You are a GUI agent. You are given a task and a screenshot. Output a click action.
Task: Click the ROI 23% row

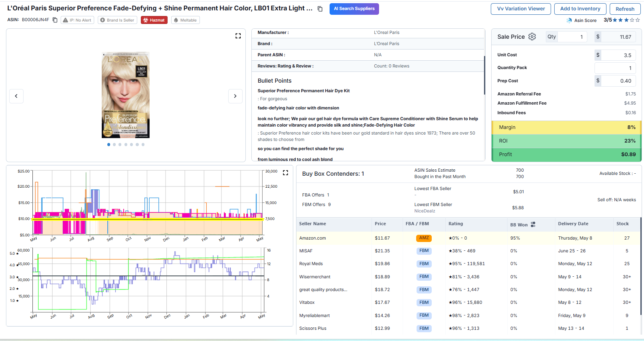[x=567, y=141]
